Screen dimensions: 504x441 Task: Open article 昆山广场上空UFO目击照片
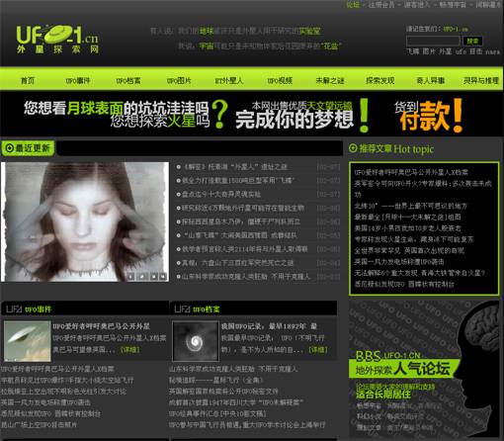pyautogui.click(x=39, y=424)
